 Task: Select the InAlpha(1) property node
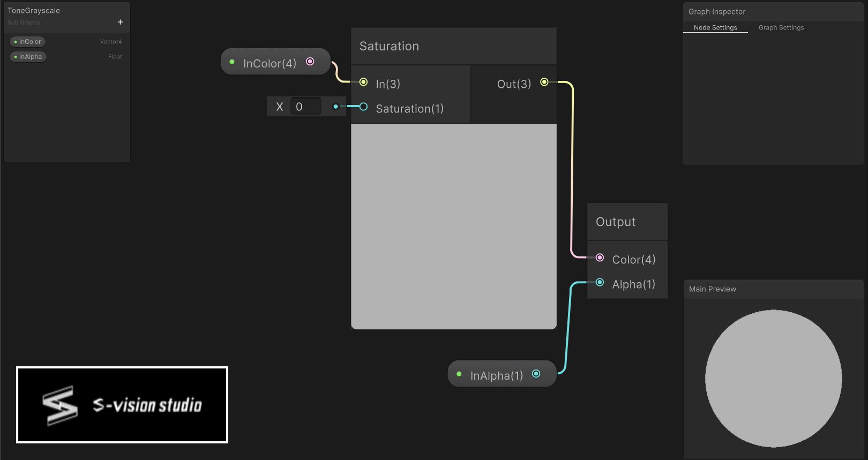pos(502,374)
